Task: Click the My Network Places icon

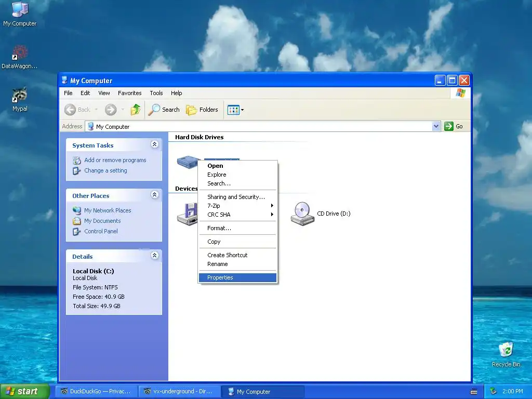Action: (x=77, y=210)
